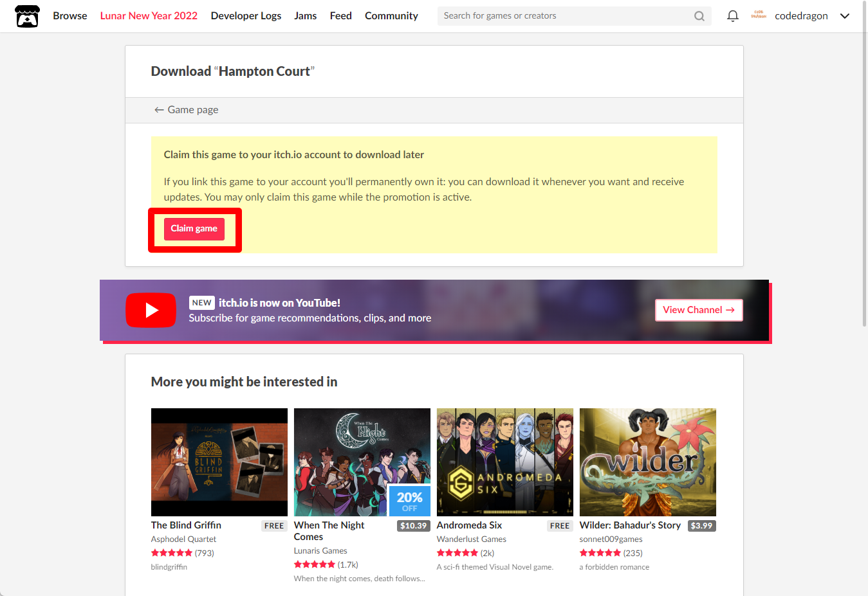
Task: Click 'a forbidden romance' description text
Action: pyautogui.click(x=614, y=567)
